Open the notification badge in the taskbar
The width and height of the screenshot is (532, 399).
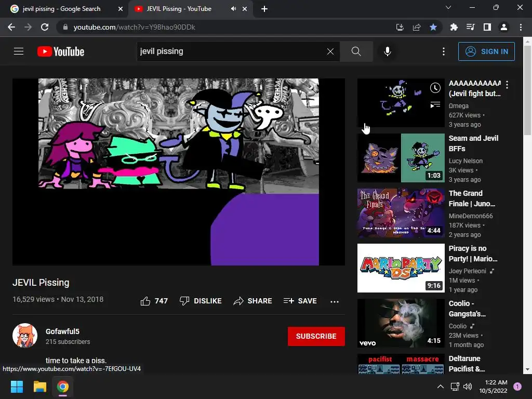(517, 387)
